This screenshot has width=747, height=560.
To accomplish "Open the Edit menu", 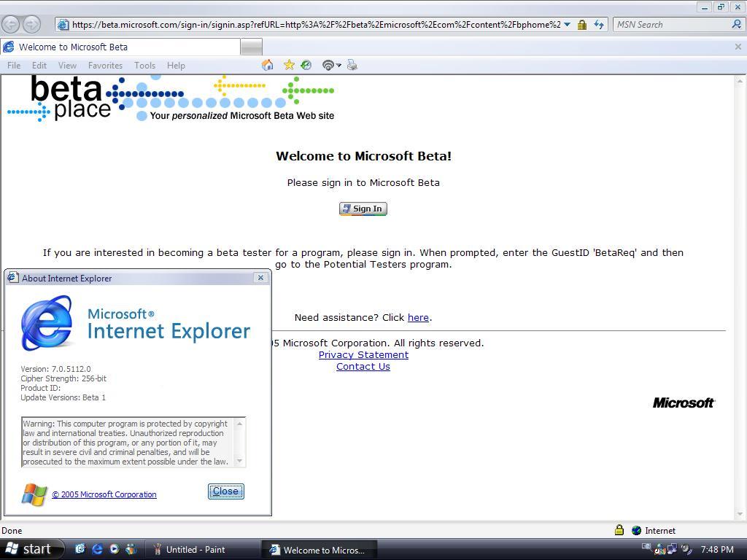I will pos(39,65).
